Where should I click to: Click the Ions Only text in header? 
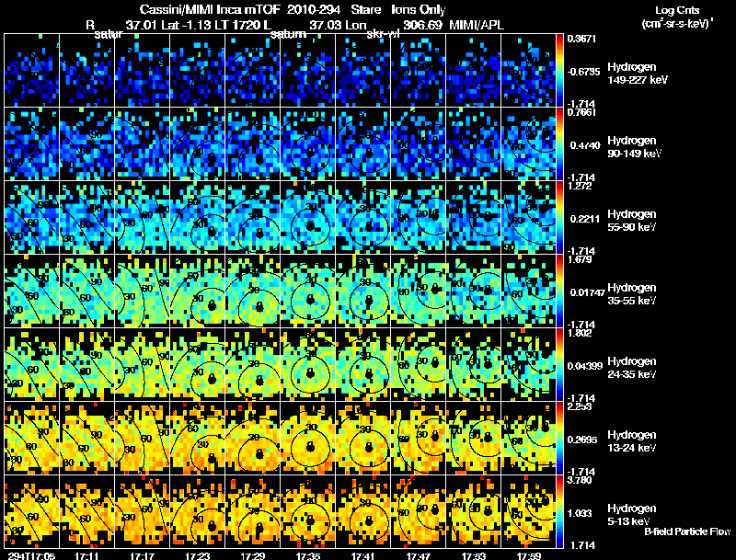419,9
